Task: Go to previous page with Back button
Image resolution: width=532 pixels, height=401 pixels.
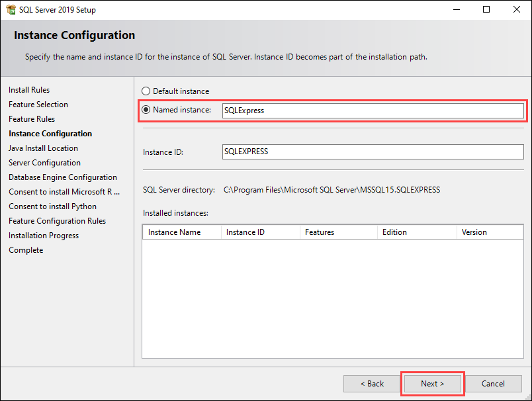Action: (x=371, y=384)
